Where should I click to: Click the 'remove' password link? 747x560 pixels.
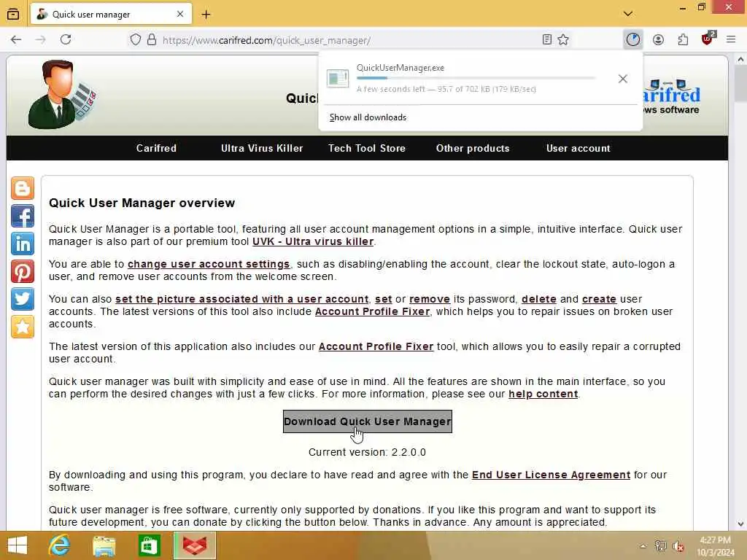[x=430, y=299]
